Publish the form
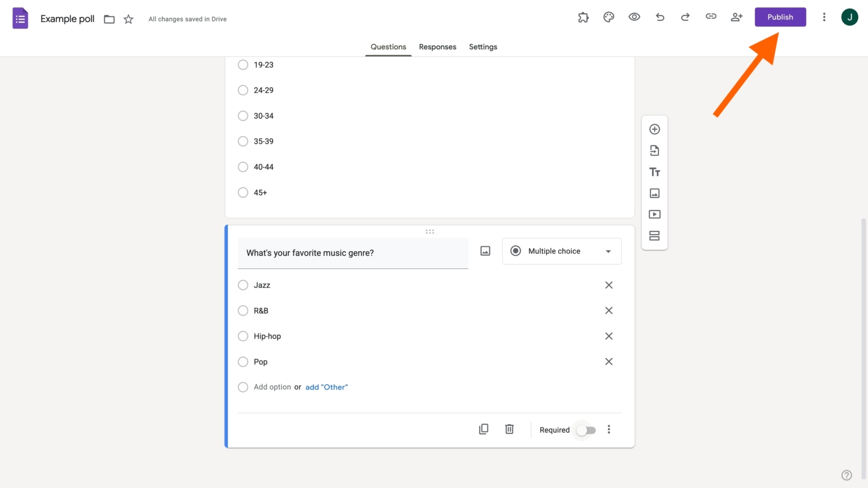868x488 pixels. (780, 17)
